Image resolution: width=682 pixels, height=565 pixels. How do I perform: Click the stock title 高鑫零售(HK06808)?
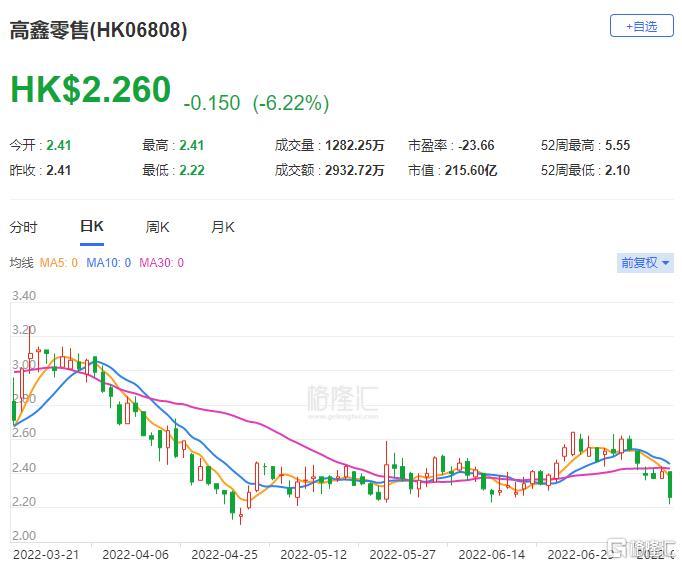98,30
